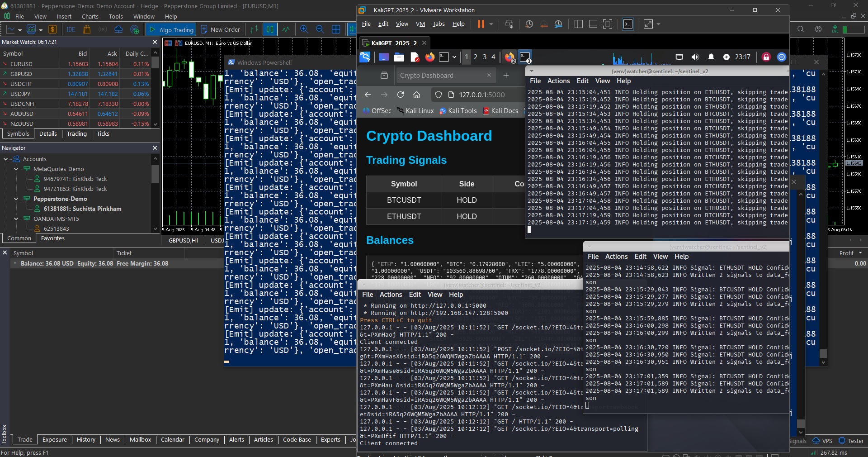868x457 pixels.
Task: Open the Profit column dropdown in Toolbox
Action: click(x=860, y=253)
